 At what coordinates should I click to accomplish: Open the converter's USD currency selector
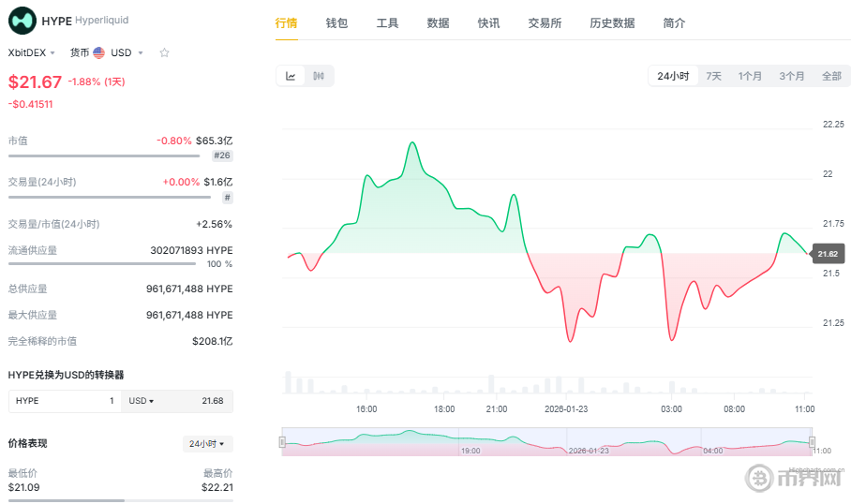pyautogui.click(x=142, y=401)
